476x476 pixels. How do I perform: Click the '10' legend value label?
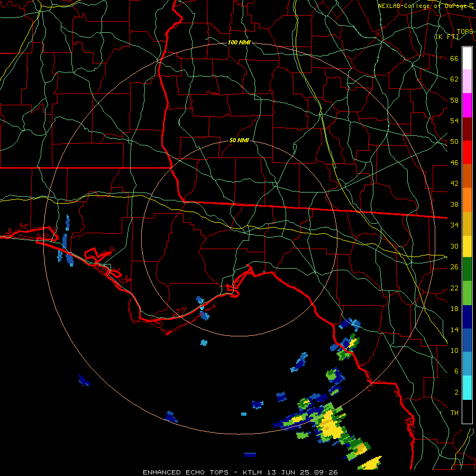[x=454, y=350]
